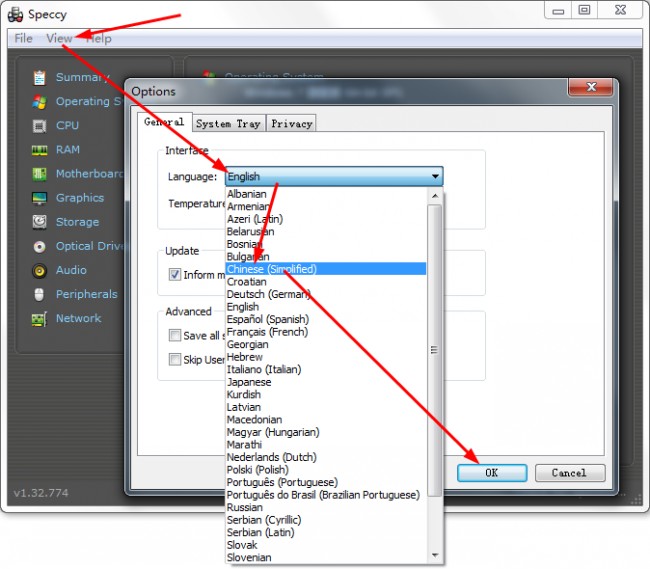Viewport: 650px width, 569px height.
Task: Open the File menu
Action: click(23, 39)
